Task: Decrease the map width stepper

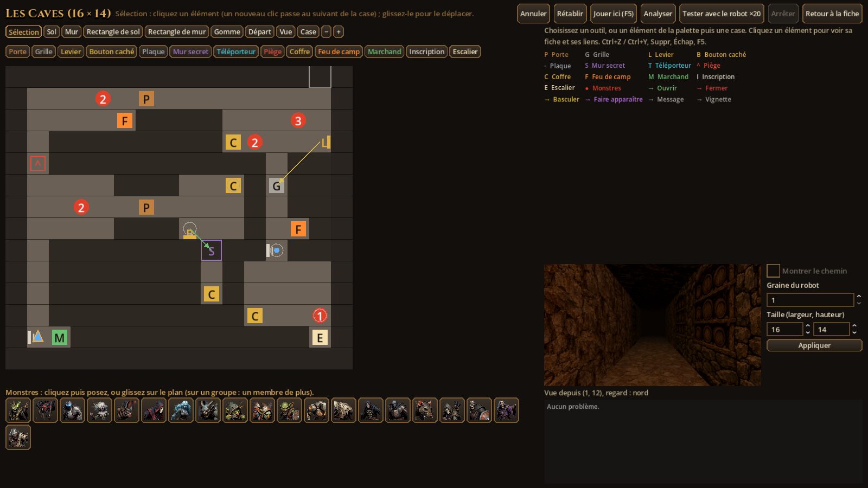Action: click(x=808, y=332)
